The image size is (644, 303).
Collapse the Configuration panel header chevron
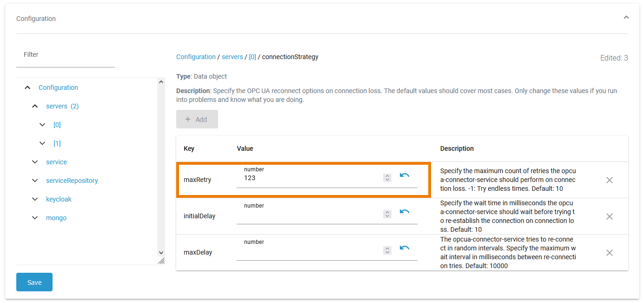pyautogui.click(x=626, y=18)
